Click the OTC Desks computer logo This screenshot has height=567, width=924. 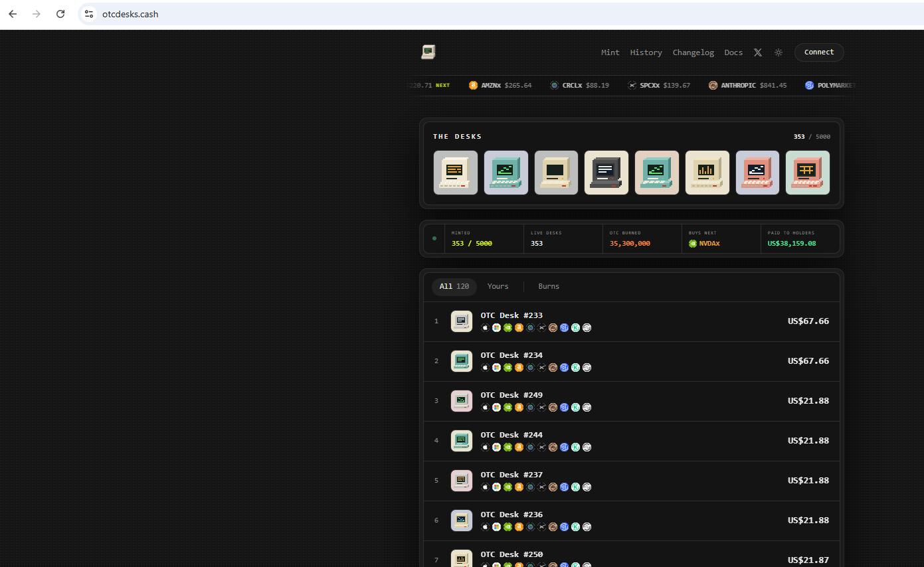tap(428, 52)
